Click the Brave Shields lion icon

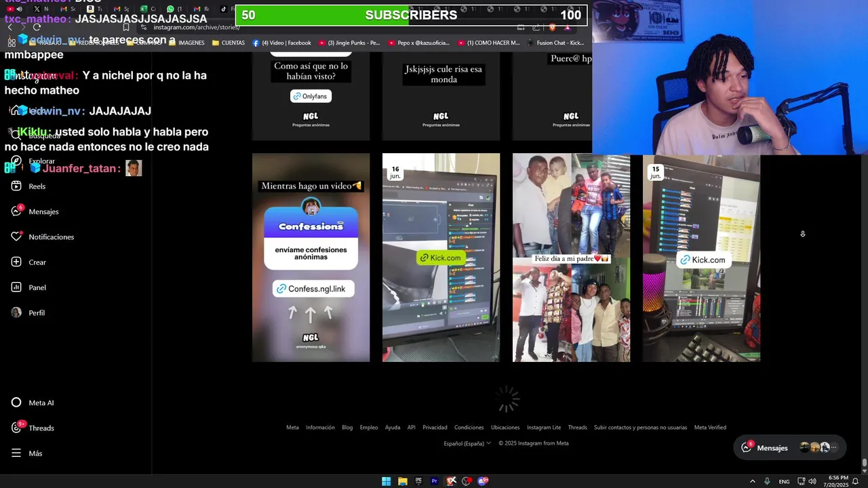click(x=551, y=27)
